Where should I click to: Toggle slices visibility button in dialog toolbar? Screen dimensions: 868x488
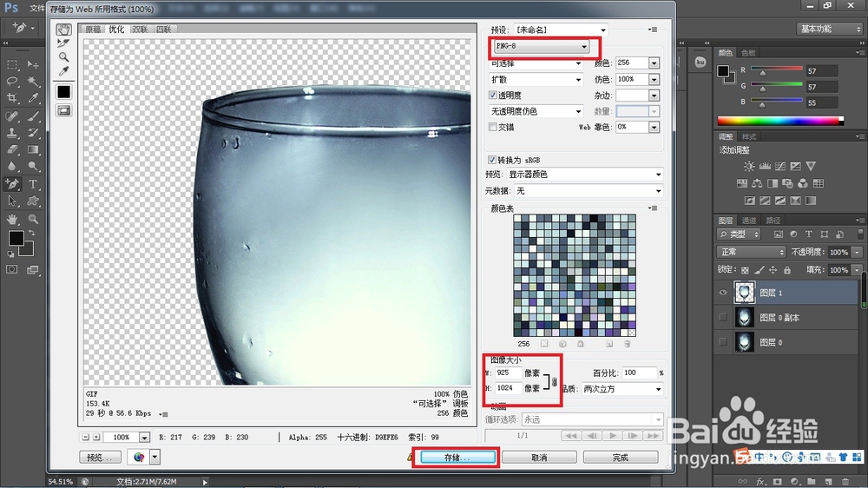tap(63, 111)
